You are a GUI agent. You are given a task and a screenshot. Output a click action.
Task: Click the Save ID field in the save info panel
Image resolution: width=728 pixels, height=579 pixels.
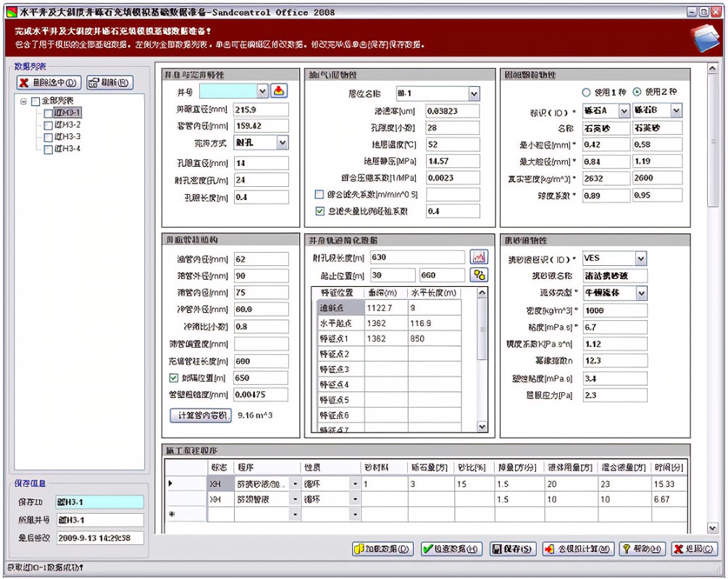[x=99, y=502]
